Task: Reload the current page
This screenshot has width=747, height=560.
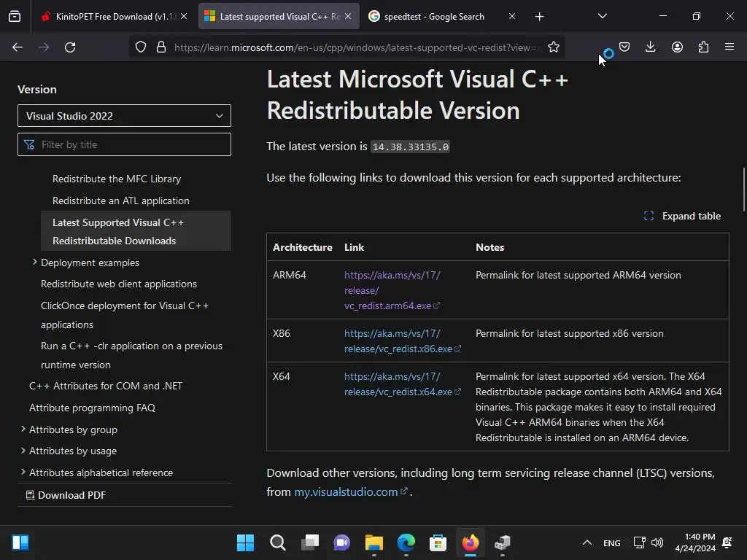Action: [70, 47]
